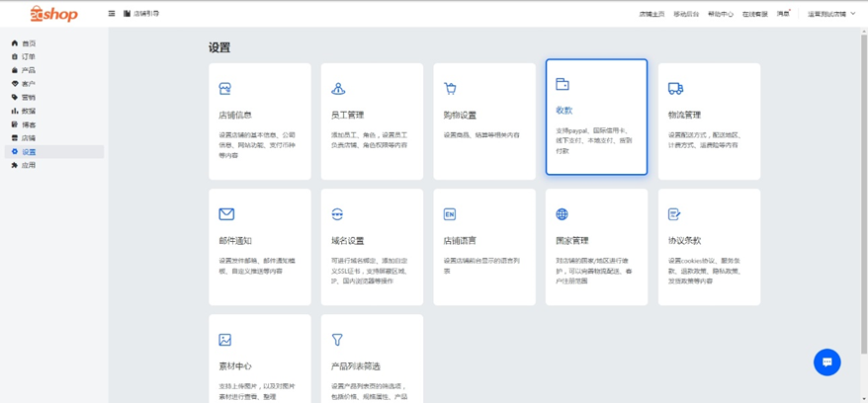Open the 收款 payment wallet icon
Viewport: 868px width, 403px height.
coord(562,85)
